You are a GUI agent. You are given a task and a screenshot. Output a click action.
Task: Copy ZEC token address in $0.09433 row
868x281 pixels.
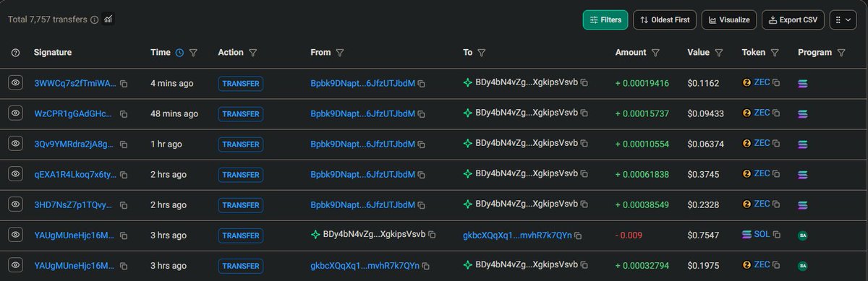point(776,113)
